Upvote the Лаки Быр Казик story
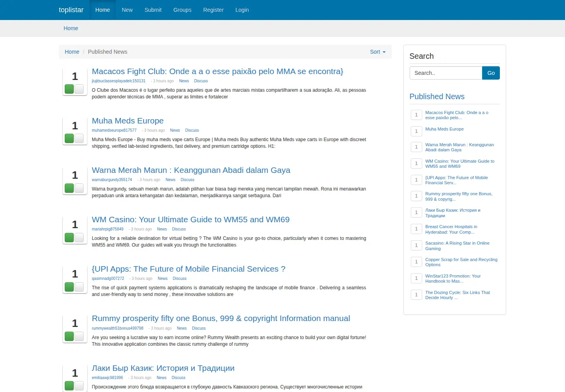This screenshot has height=392, width=565. click(x=69, y=386)
